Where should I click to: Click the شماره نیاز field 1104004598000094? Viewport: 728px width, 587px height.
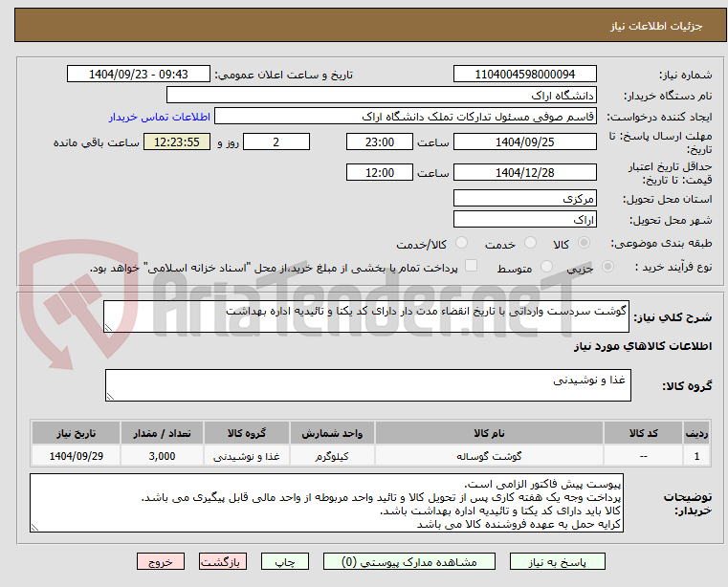tap(524, 74)
